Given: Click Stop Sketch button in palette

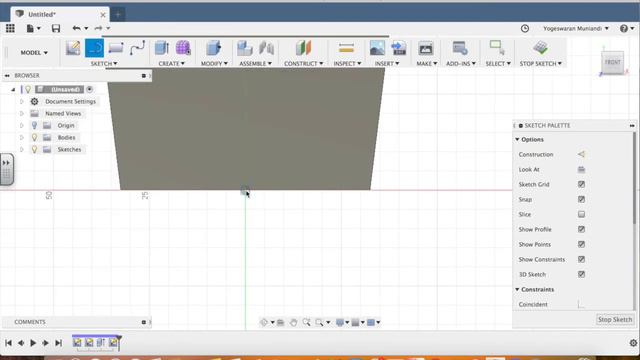Looking at the screenshot, I should click(615, 320).
